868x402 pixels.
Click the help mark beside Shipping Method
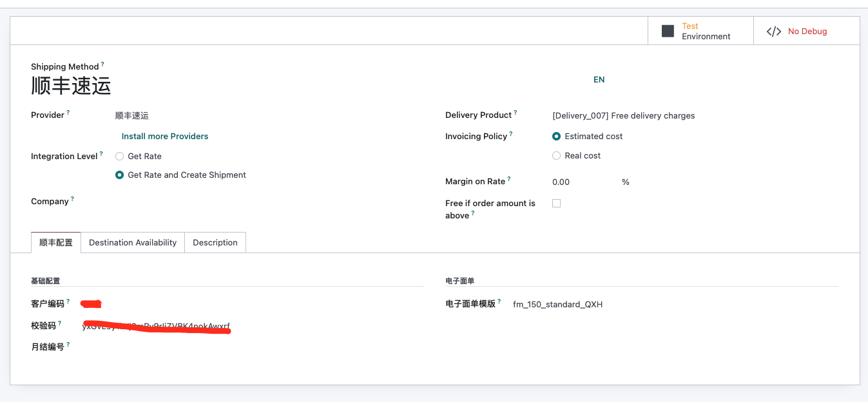102,64
